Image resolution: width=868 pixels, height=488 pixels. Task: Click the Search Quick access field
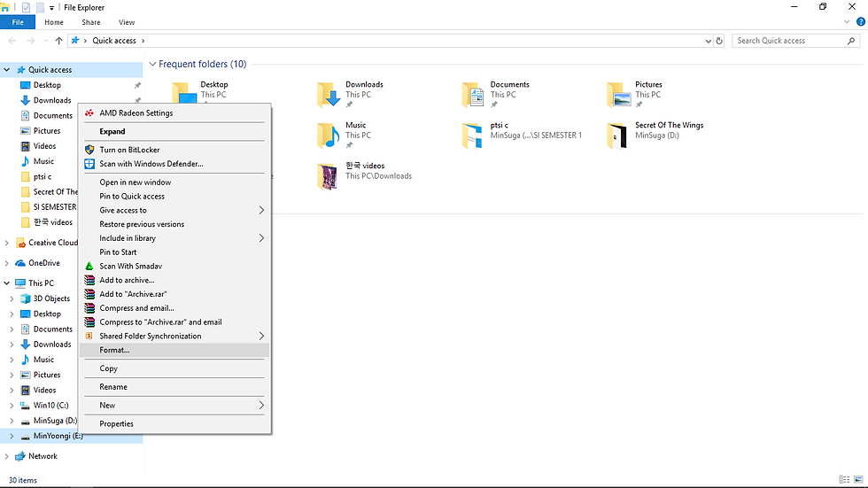(796, 41)
